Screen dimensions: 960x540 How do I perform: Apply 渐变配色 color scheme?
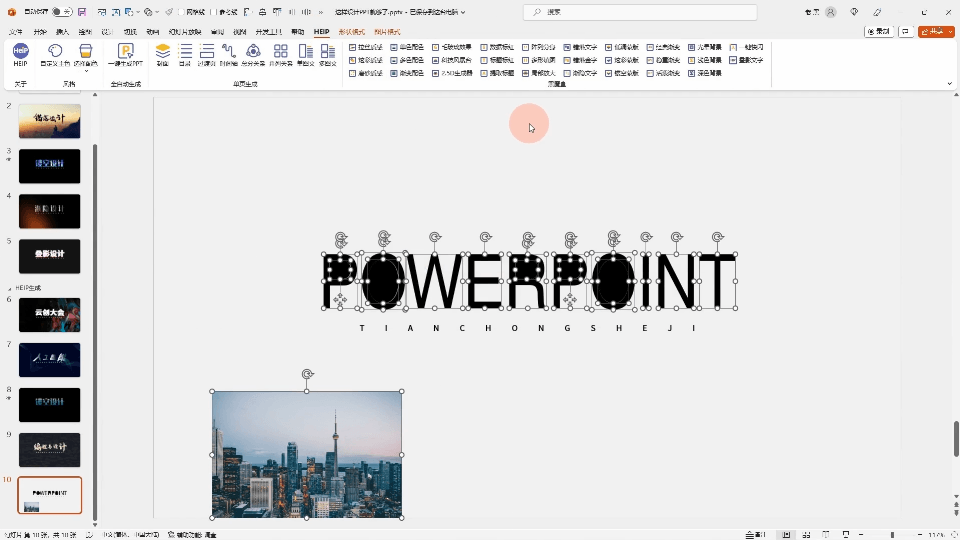407,73
